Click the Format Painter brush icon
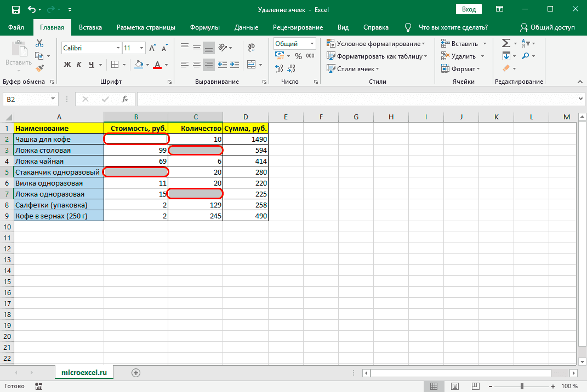The width and height of the screenshot is (587, 392). 39,68
